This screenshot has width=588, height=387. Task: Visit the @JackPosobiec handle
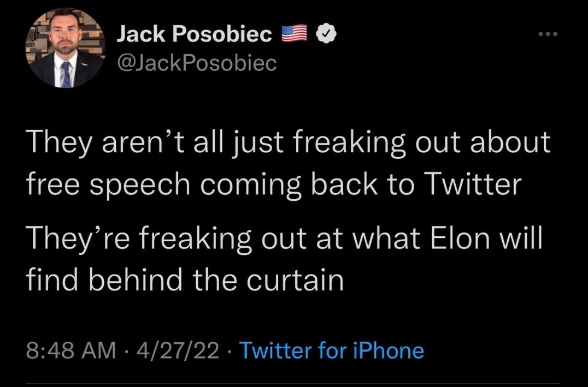click(x=197, y=64)
